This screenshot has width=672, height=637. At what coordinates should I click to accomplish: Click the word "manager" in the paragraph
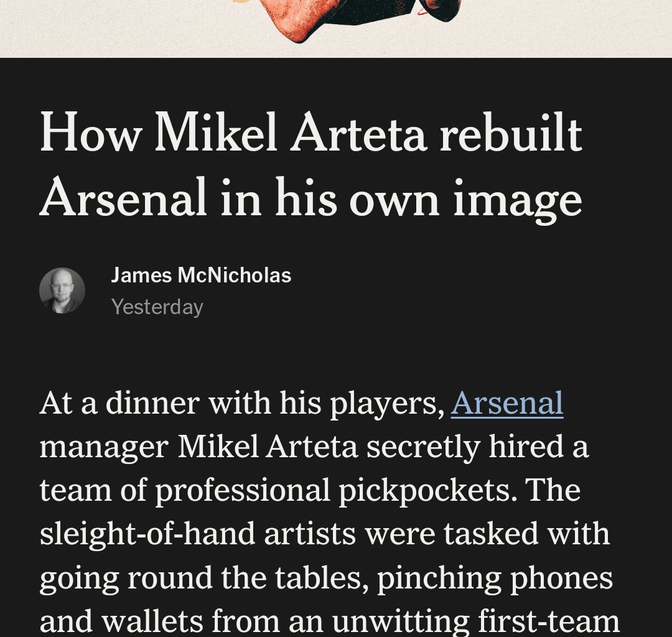[104, 448]
